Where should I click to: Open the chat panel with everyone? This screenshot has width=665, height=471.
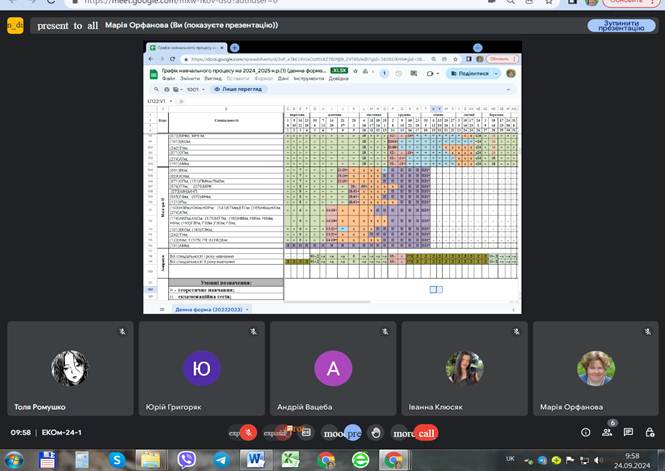[629, 432]
